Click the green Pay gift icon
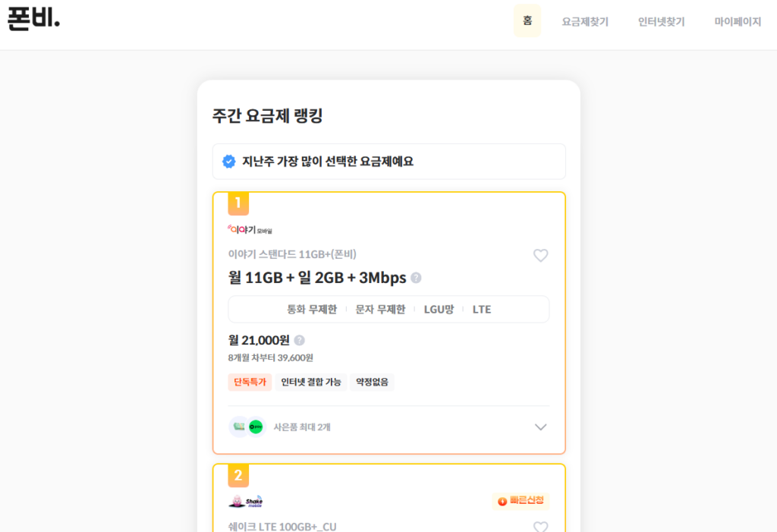The image size is (777, 532). click(256, 427)
